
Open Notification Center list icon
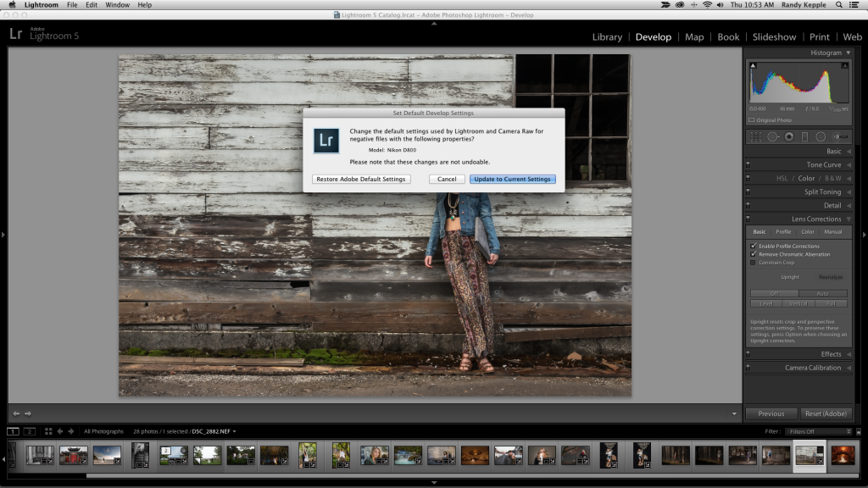(854, 5)
